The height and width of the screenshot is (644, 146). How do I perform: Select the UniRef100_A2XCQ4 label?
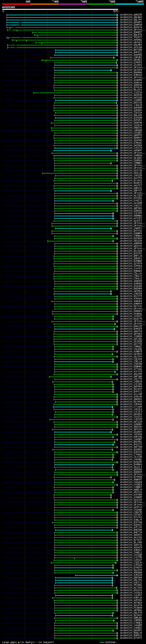point(131,47)
